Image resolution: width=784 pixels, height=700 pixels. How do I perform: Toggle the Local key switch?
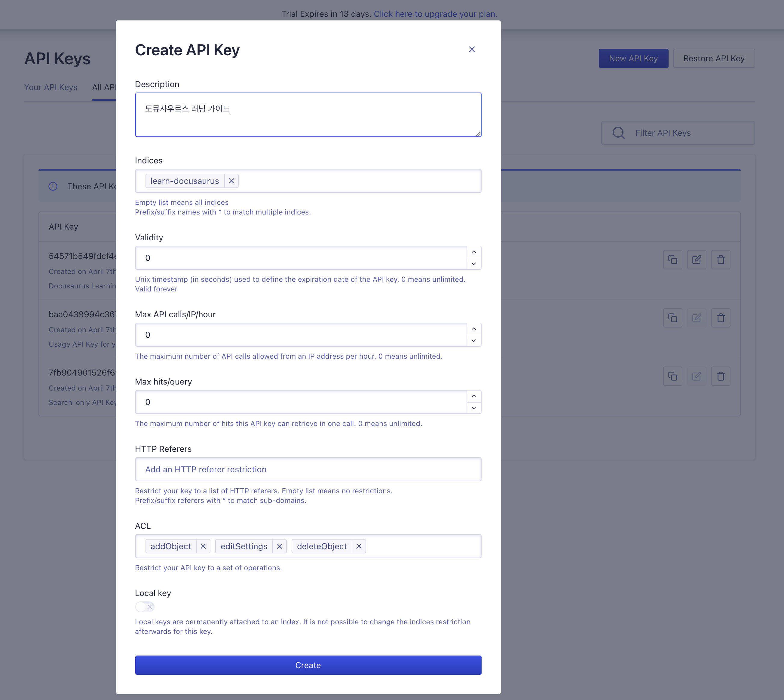(145, 607)
